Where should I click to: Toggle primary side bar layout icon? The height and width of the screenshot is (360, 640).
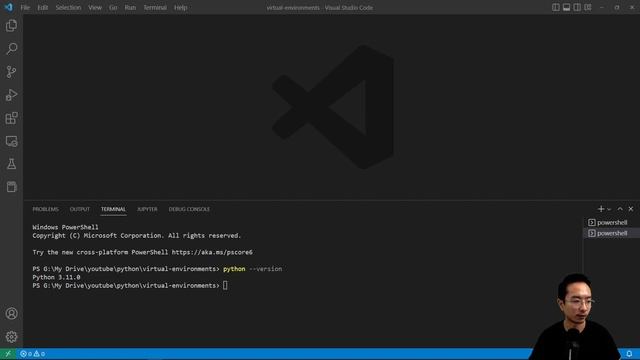(x=556, y=7)
